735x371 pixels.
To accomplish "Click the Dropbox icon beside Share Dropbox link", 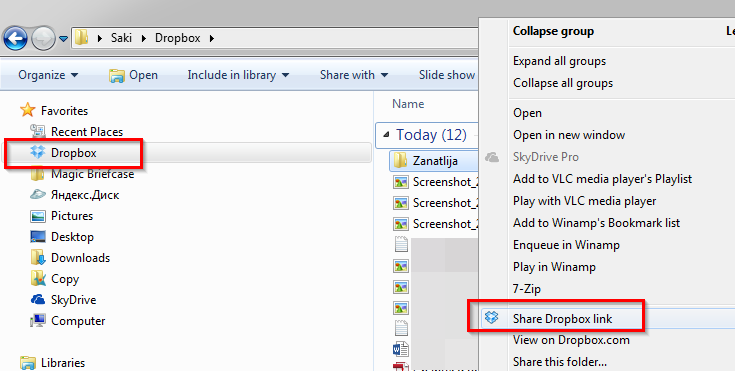I will coord(491,318).
